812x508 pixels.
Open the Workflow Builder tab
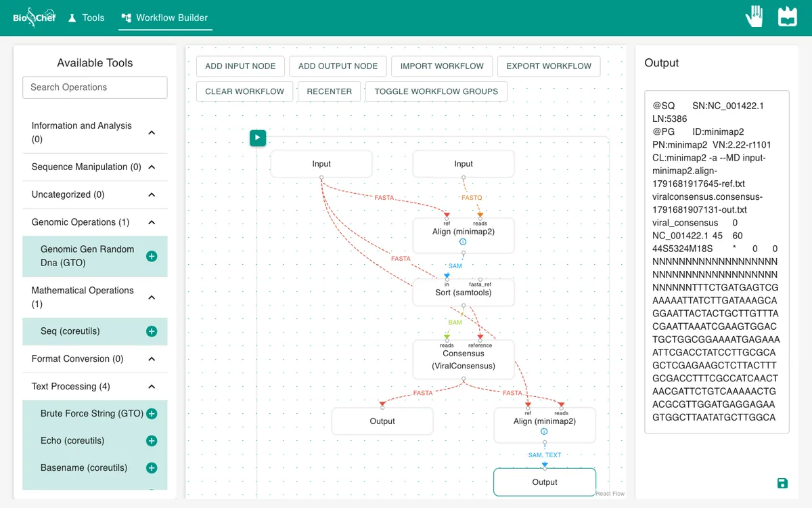click(165, 18)
